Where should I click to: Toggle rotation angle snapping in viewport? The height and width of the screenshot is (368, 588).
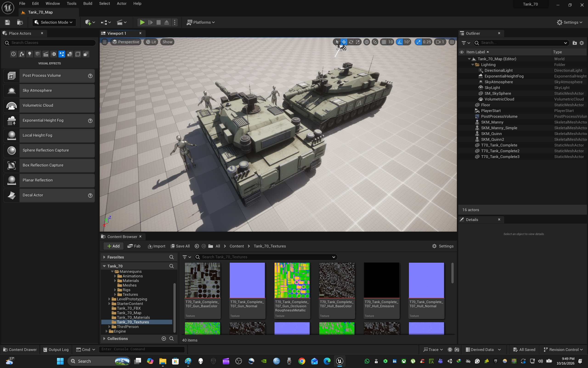coord(400,42)
